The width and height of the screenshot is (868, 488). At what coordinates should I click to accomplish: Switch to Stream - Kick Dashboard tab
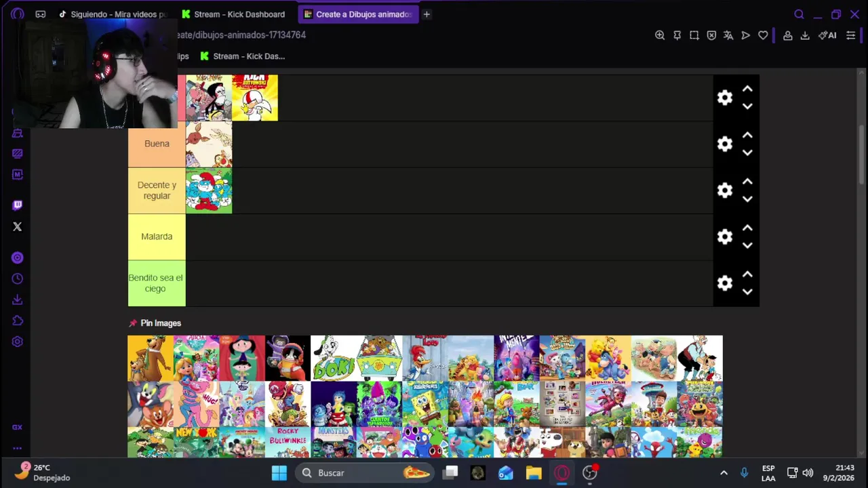234,14
